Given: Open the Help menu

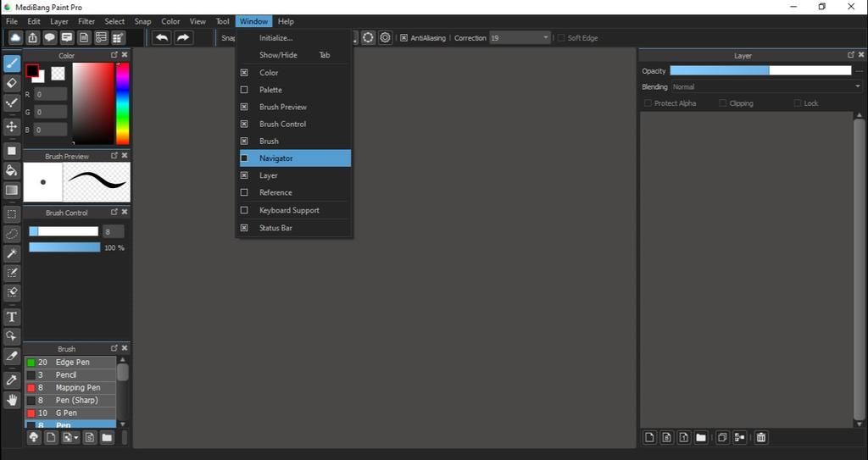Looking at the screenshot, I should pos(286,21).
